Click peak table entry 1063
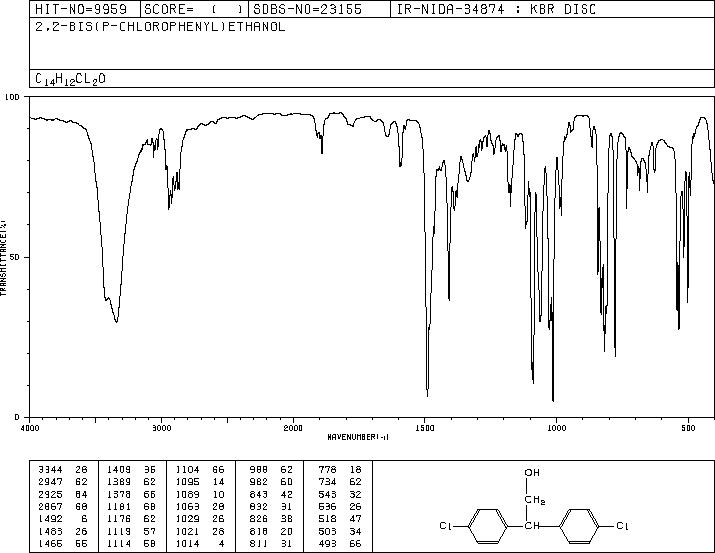The height and width of the screenshot is (553, 715). pyautogui.click(x=187, y=506)
